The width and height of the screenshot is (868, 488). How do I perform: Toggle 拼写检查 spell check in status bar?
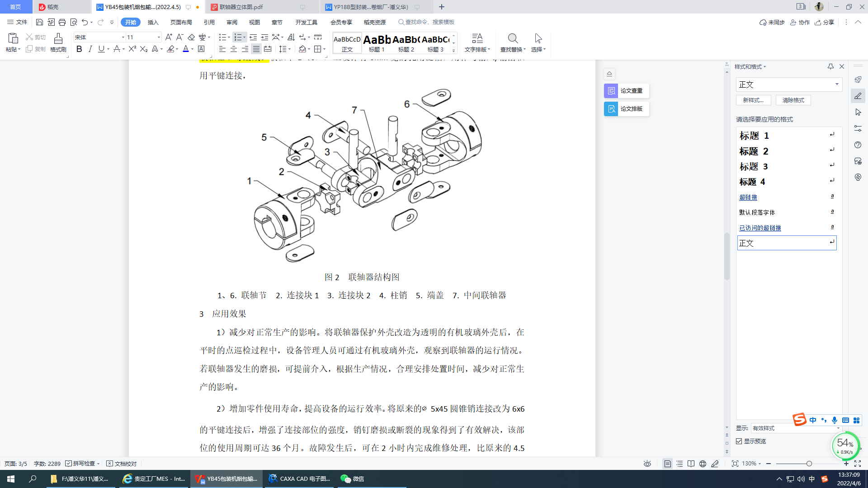[x=82, y=464]
